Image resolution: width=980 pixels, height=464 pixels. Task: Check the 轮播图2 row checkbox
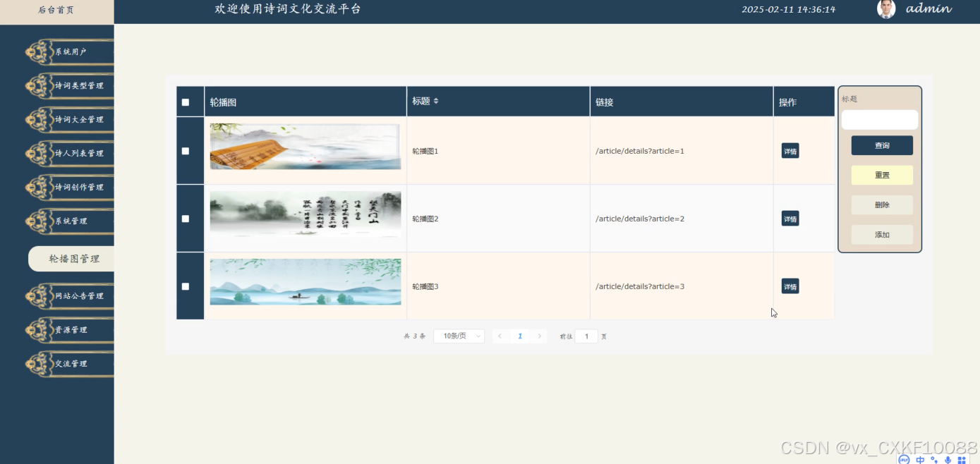pos(186,219)
